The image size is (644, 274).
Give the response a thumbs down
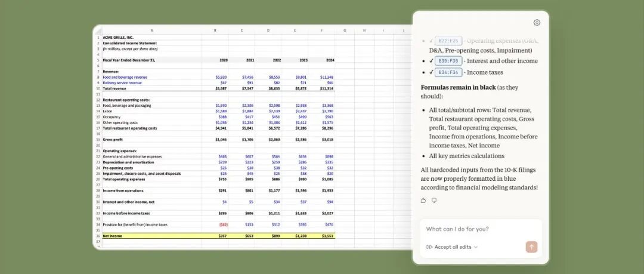coord(434,201)
